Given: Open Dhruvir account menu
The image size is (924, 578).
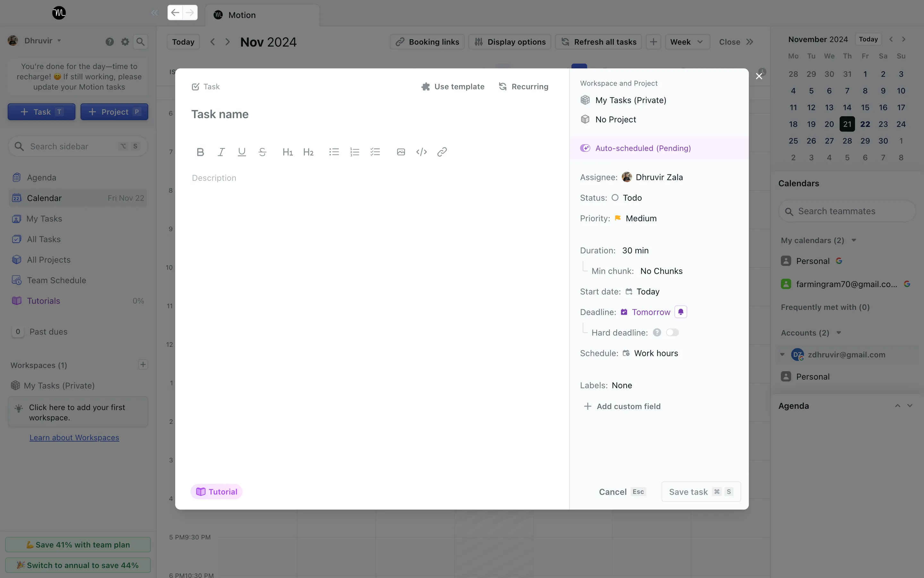Looking at the screenshot, I should pyautogui.click(x=35, y=40).
